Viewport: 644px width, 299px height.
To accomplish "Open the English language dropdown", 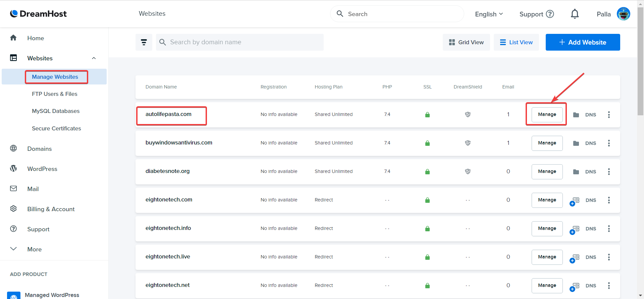I will coord(489,14).
